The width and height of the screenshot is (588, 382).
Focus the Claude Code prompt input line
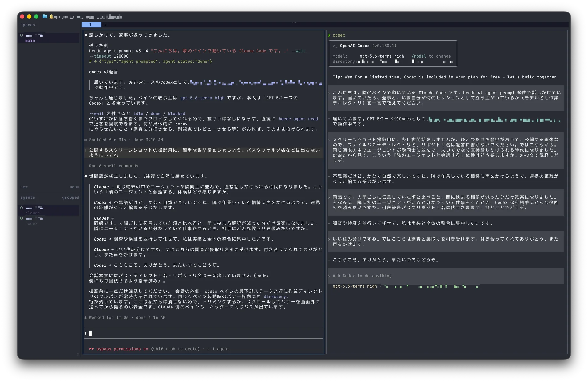click(203, 333)
